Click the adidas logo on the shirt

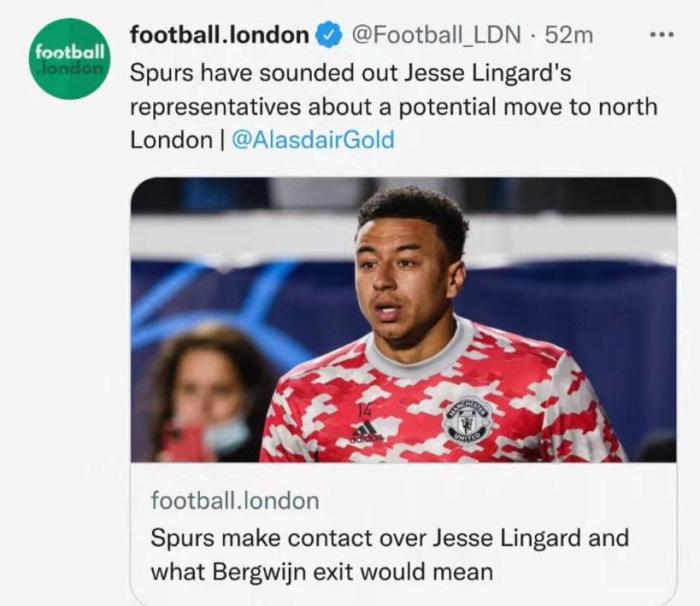point(366,433)
